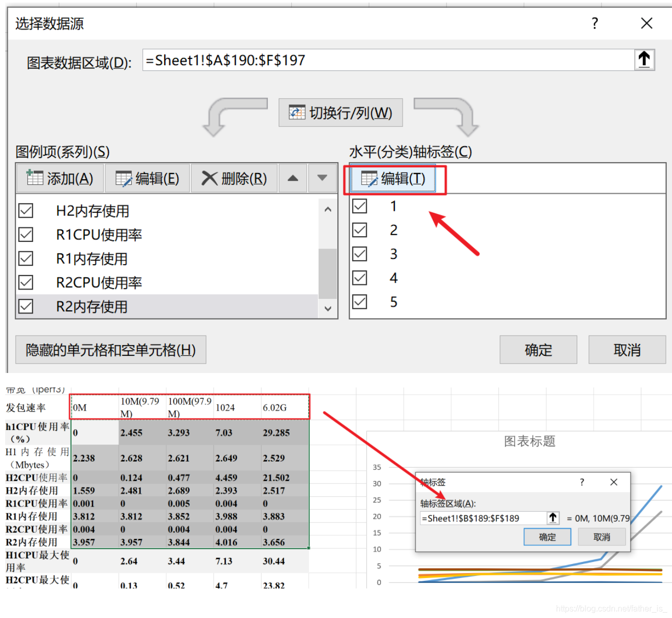Toggle the R1内存使用 series checkbox
This screenshot has height=618, width=672.
click(x=26, y=258)
